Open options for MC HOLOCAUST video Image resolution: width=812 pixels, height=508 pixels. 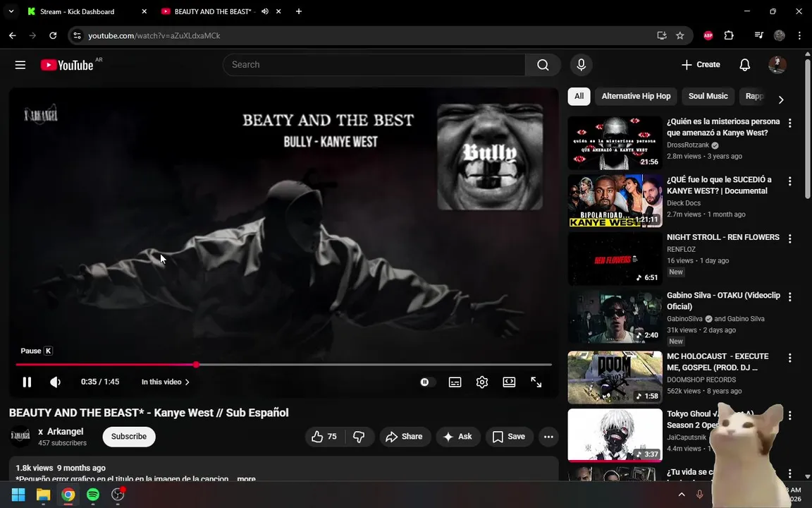pyautogui.click(x=789, y=358)
